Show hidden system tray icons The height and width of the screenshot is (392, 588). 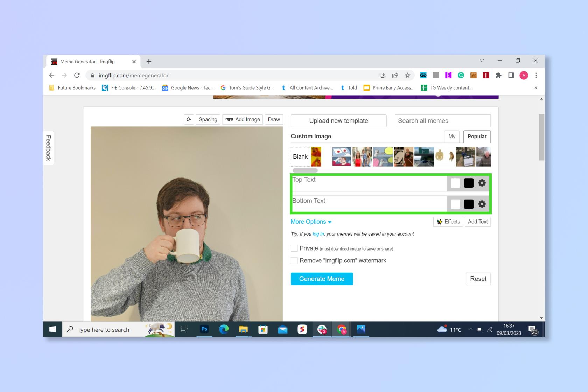tap(471, 329)
